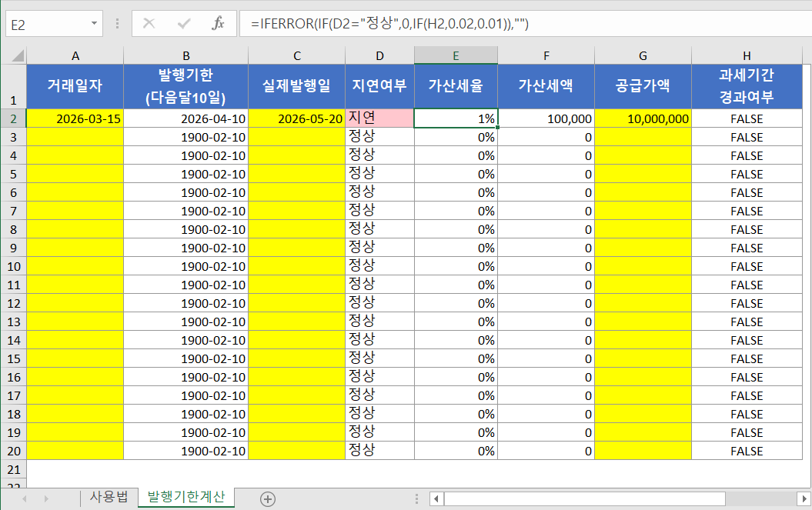This screenshot has width=812, height=510.
Task: Select column H header
Action: 747,55
